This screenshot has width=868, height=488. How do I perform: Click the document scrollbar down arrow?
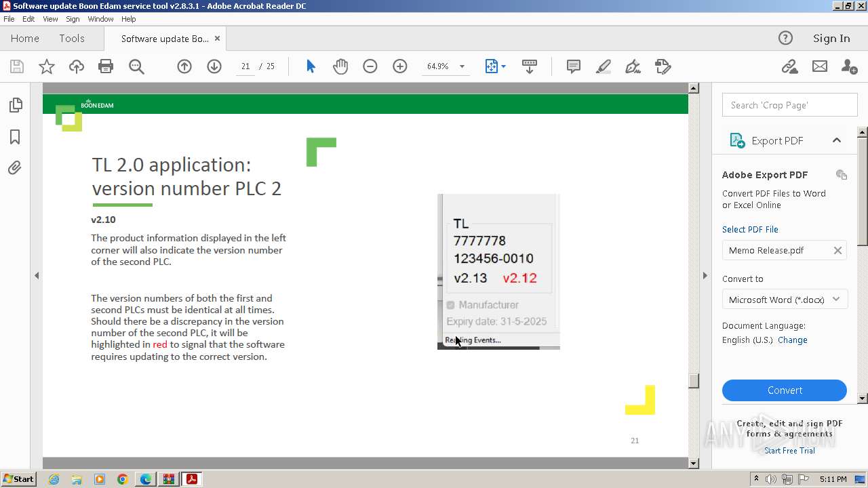coord(693,464)
